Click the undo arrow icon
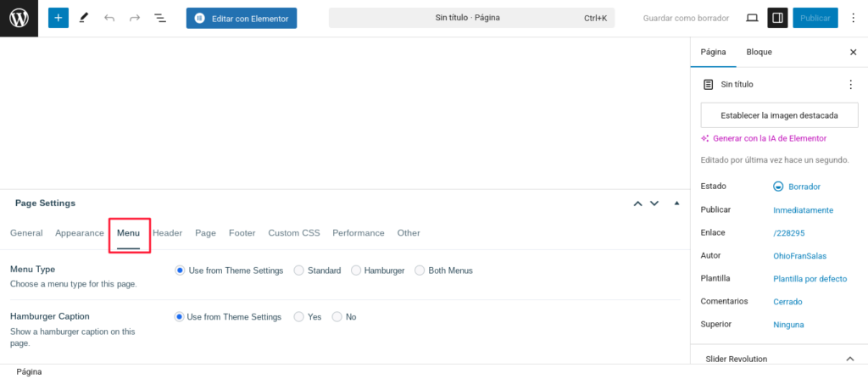868x379 pixels. pos(109,19)
